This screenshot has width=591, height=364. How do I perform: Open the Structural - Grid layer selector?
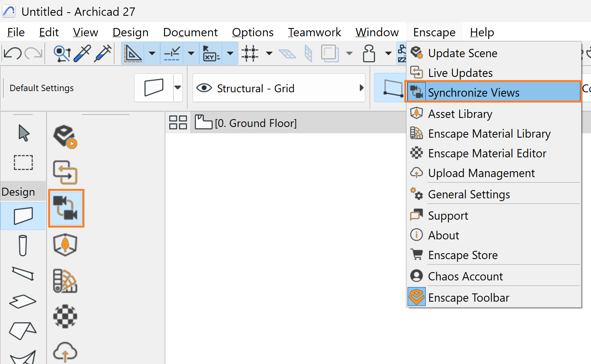279,88
